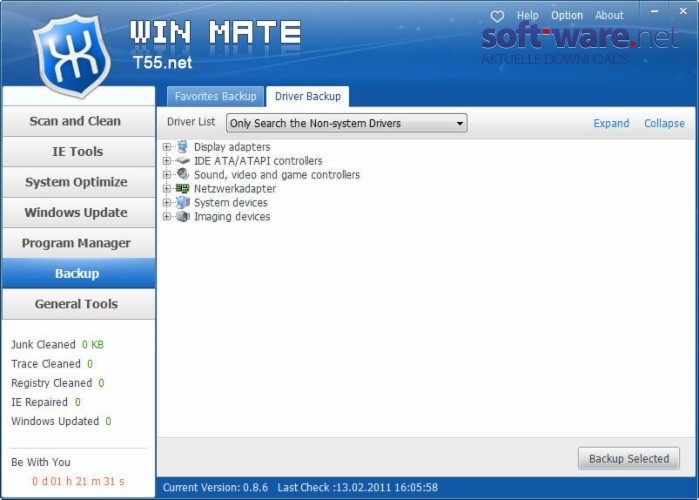The width and height of the screenshot is (699, 500).
Task: Open the Help menu
Action: (527, 16)
